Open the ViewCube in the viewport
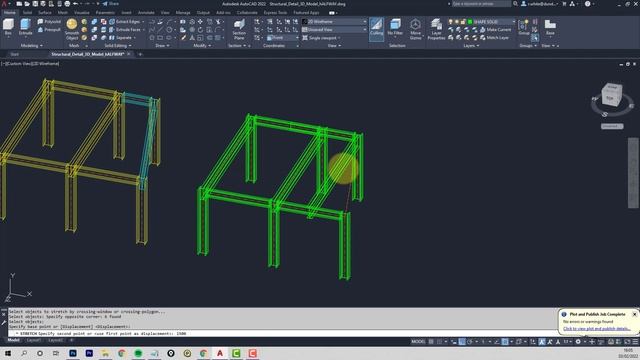Screen dimensions: 640x360 (612, 95)
